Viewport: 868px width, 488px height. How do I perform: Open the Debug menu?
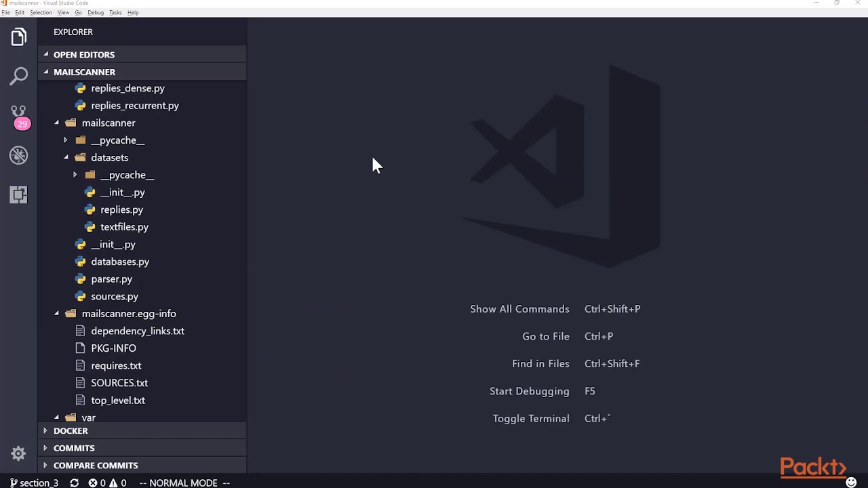(x=96, y=12)
